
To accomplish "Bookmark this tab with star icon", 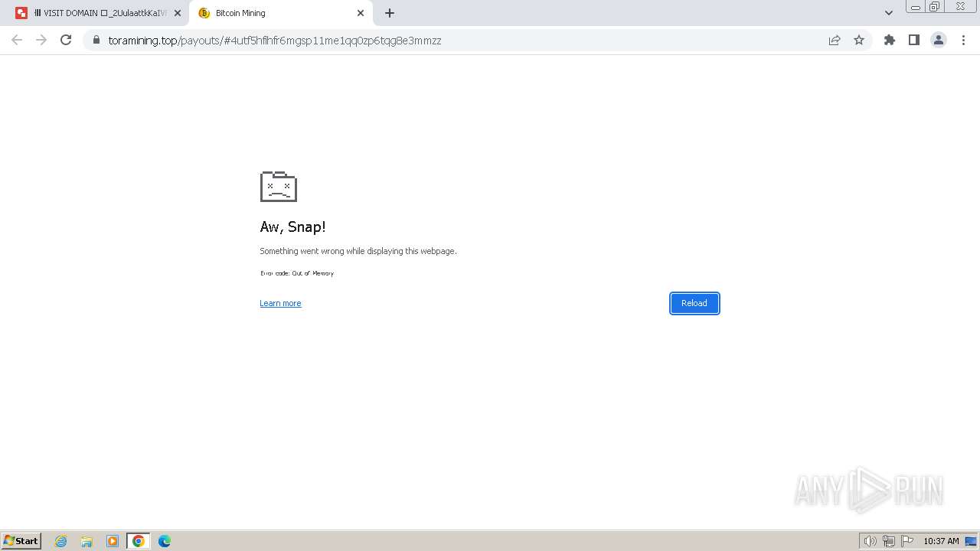I will (x=859, y=40).
